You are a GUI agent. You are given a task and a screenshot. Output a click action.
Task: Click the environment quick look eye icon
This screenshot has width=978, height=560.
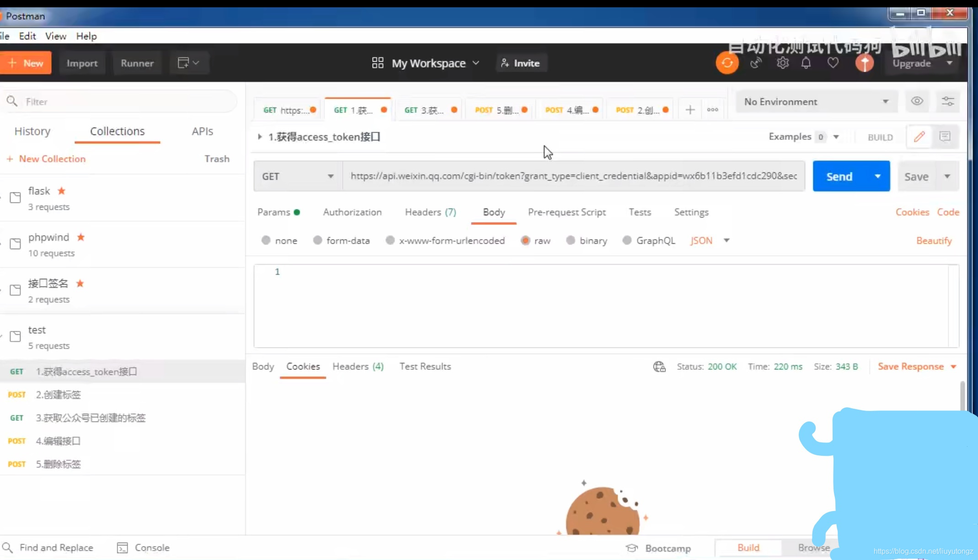pos(917,101)
